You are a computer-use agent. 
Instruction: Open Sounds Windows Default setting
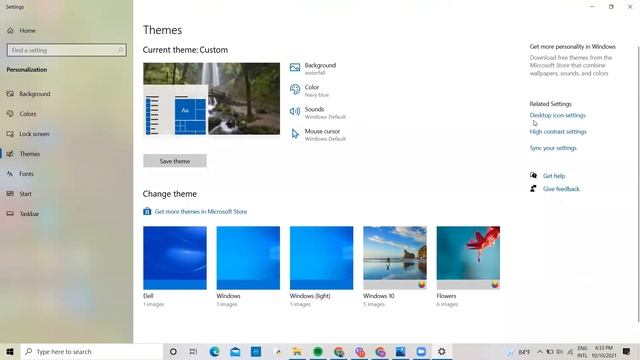point(325,113)
